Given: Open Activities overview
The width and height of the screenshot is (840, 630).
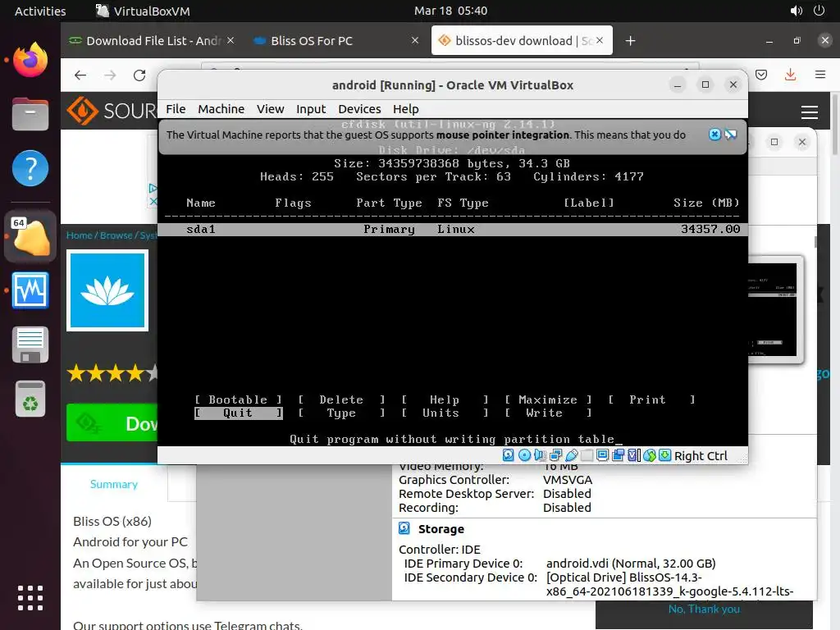Looking at the screenshot, I should (40, 11).
